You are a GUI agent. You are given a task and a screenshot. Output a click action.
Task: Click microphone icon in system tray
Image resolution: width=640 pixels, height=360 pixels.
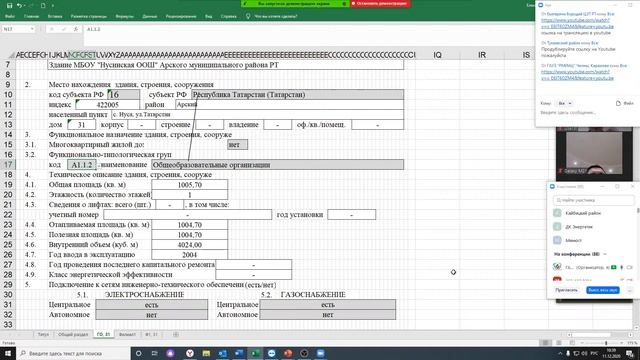(568, 353)
